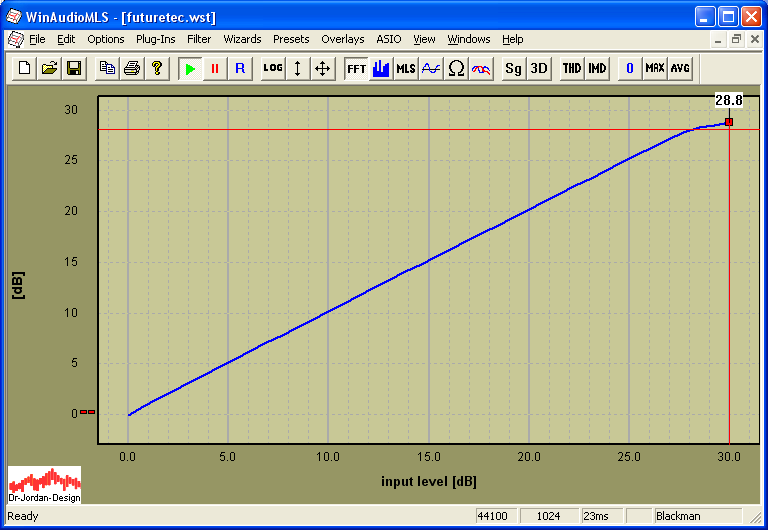
Task: Select the impedance Omega icon
Action: pyautogui.click(x=456, y=68)
